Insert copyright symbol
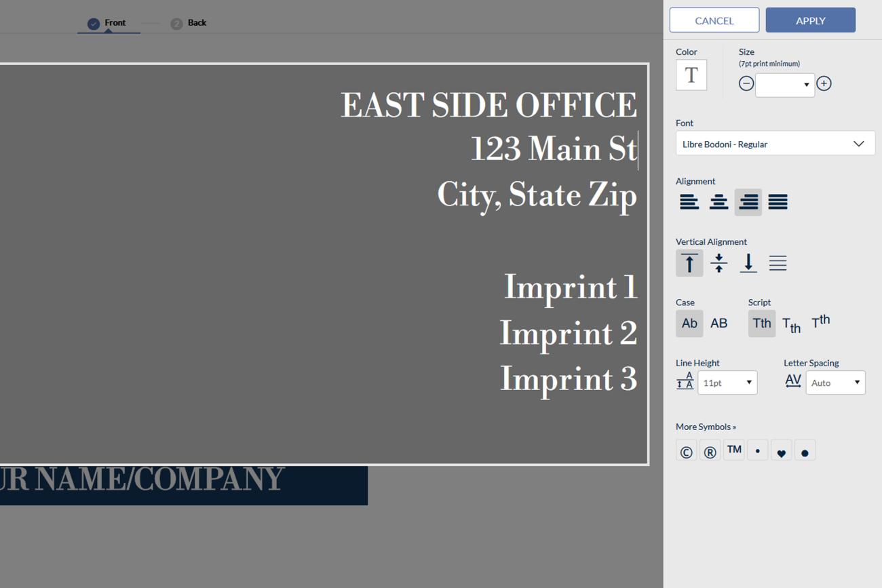This screenshot has width=882, height=588. (687, 451)
